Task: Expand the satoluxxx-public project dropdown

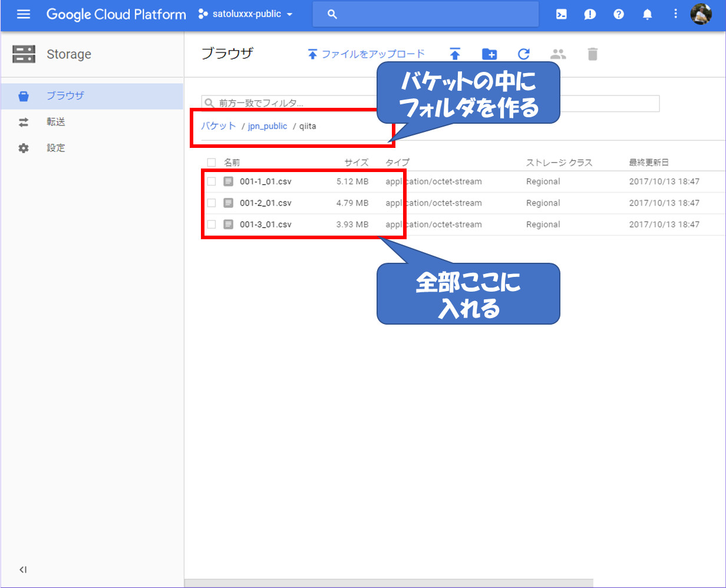Action: (x=246, y=14)
